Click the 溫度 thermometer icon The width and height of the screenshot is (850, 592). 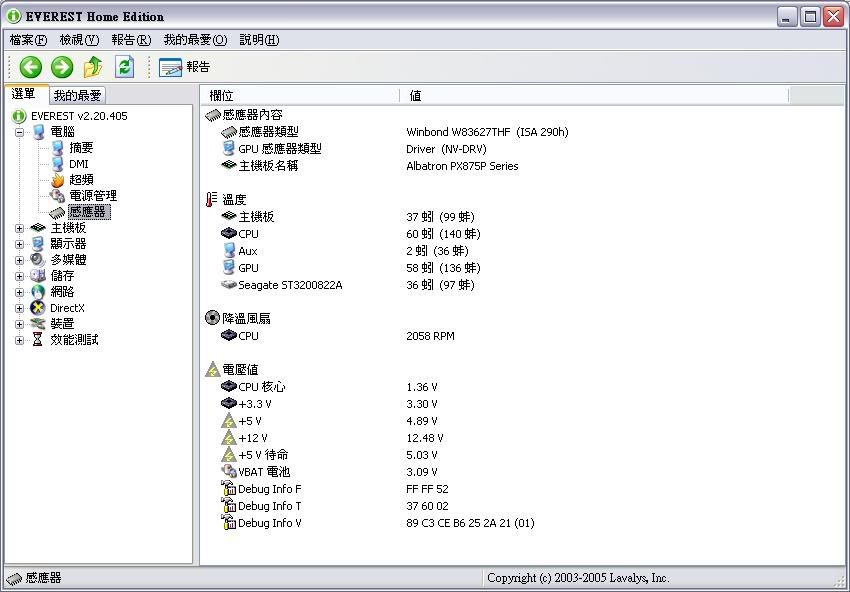click(x=211, y=200)
